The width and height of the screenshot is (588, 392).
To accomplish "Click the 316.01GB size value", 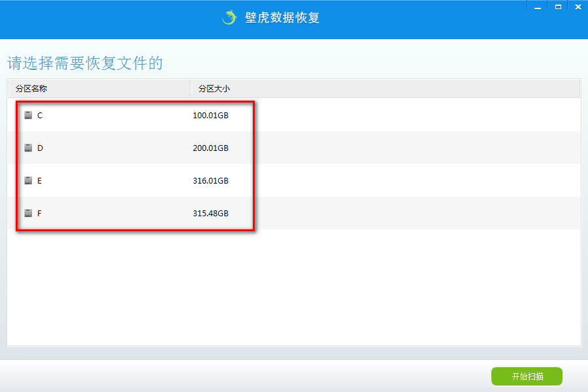I will click(x=210, y=181).
